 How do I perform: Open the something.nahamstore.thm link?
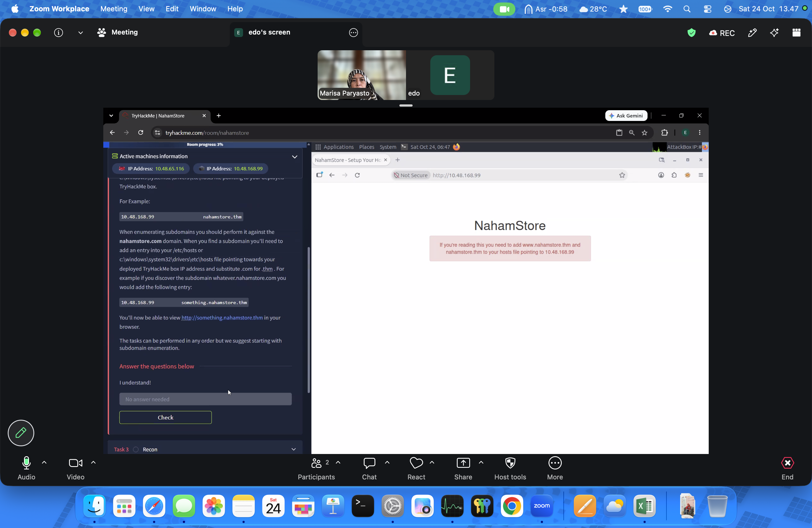click(x=222, y=318)
